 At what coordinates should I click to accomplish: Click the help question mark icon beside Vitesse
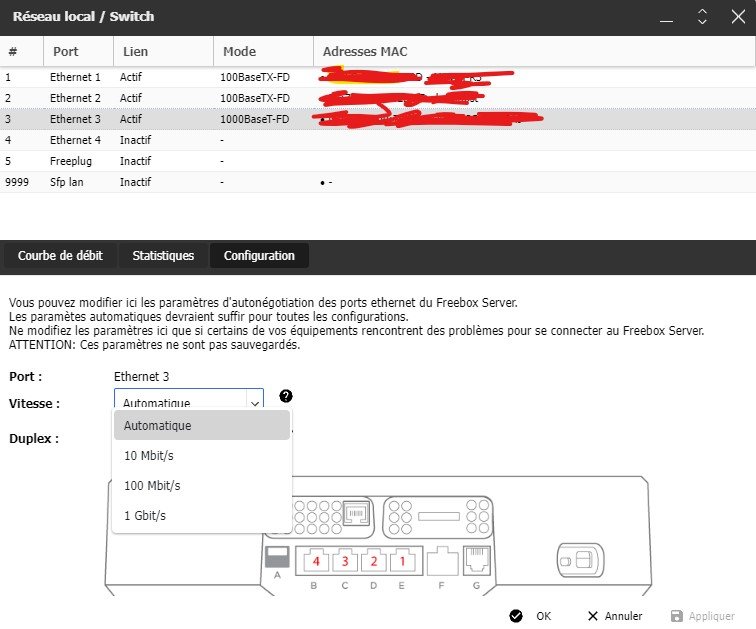286,396
